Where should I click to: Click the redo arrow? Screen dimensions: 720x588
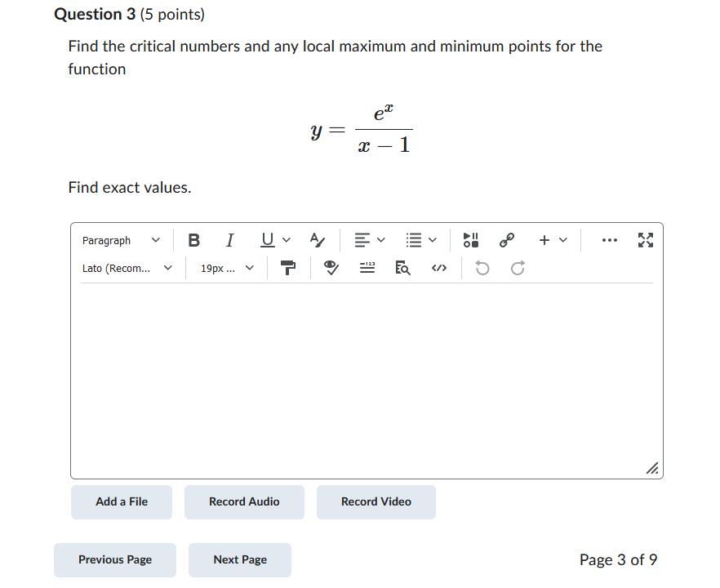click(516, 267)
